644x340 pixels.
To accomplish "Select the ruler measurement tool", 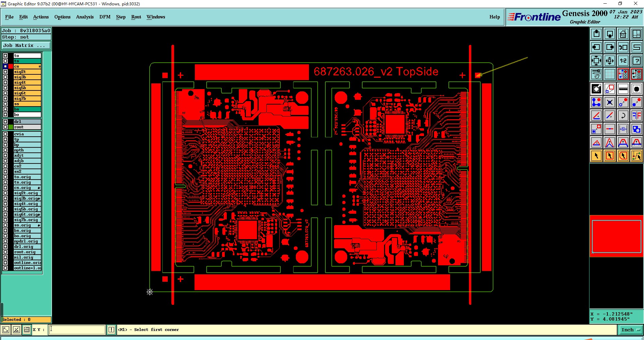I will 623,89.
